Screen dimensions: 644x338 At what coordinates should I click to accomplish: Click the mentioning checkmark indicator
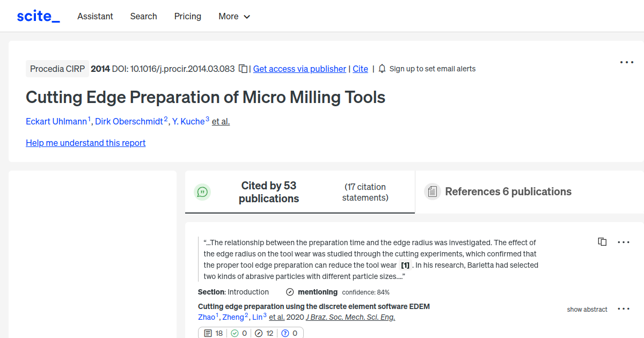(290, 292)
